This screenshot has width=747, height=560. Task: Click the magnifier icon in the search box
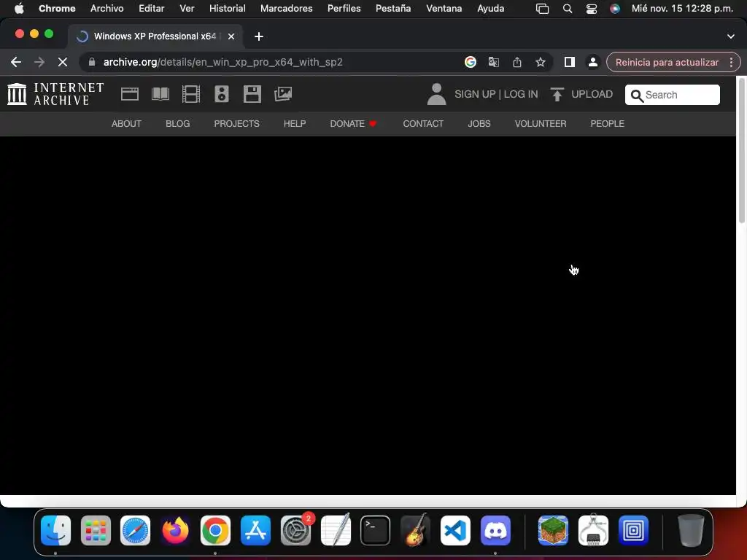pos(637,96)
